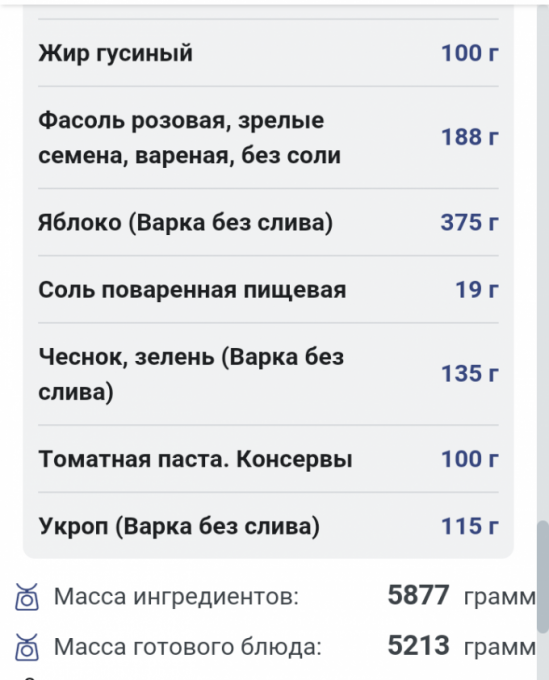Viewport: 549px width, 680px height.
Task: Click the 115 г weight for Укроп
Action: click(470, 526)
